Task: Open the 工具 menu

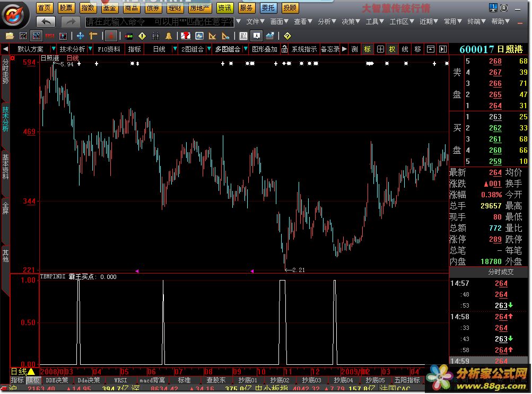Action: coord(374,22)
